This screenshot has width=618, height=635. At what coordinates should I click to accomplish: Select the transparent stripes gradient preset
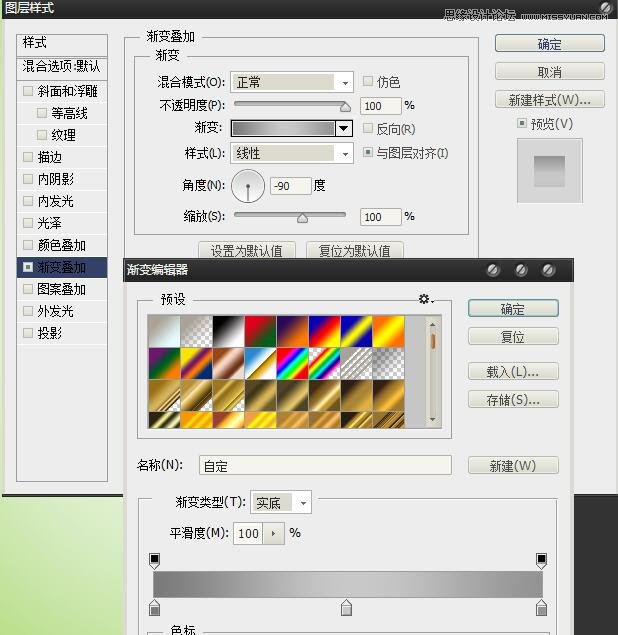356,363
